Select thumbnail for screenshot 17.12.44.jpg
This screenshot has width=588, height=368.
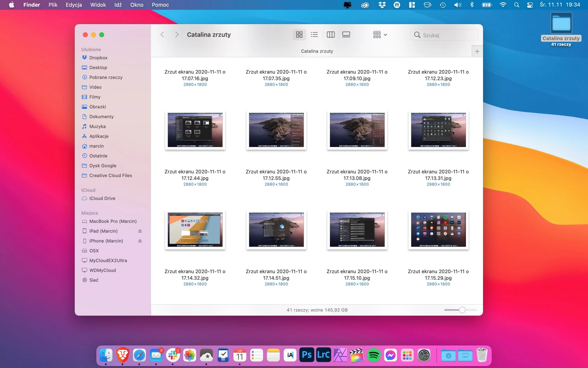point(195,130)
